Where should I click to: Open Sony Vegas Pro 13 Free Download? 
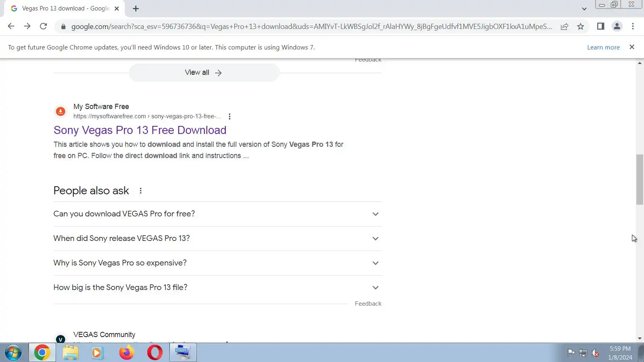140,130
